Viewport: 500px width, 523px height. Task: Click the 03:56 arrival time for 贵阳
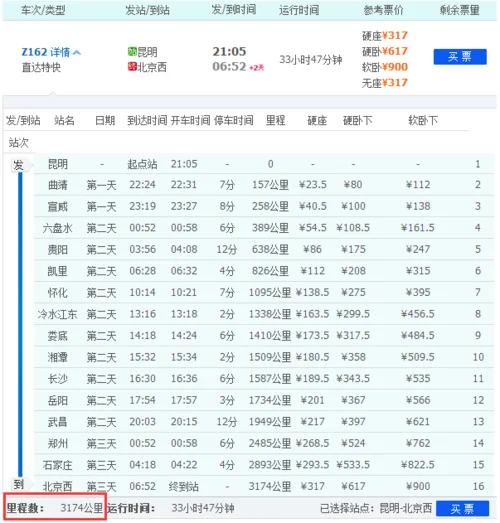pos(142,249)
